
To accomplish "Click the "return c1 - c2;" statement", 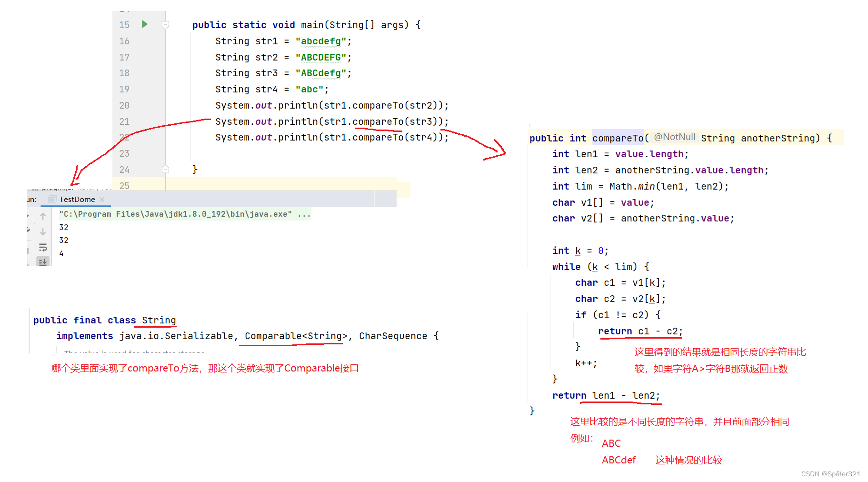I will (640, 331).
